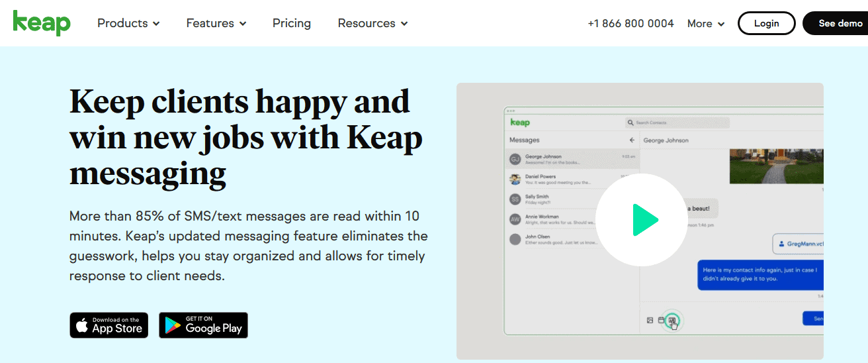Image resolution: width=868 pixels, height=363 pixels.
Task: Click the calendar icon in preview composer
Action: [660, 321]
